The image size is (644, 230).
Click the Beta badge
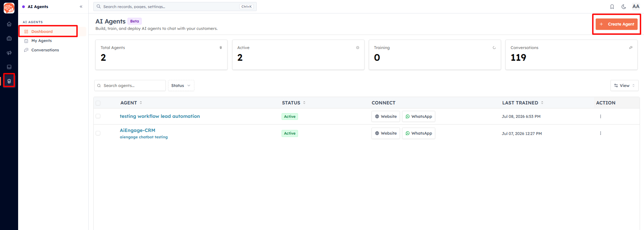click(135, 21)
